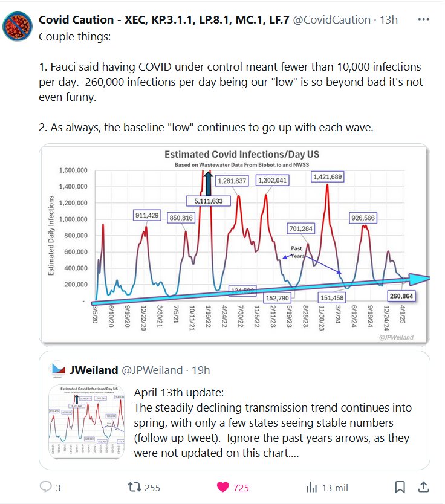Enlarge the Estimated Covid Infections chart image

point(235,245)
